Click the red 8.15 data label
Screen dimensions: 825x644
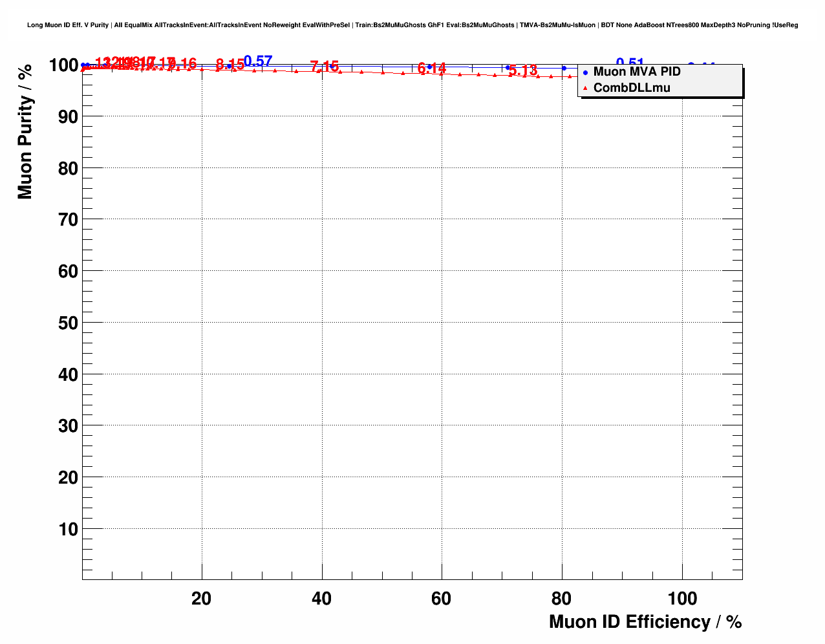(x=230, y=65)
